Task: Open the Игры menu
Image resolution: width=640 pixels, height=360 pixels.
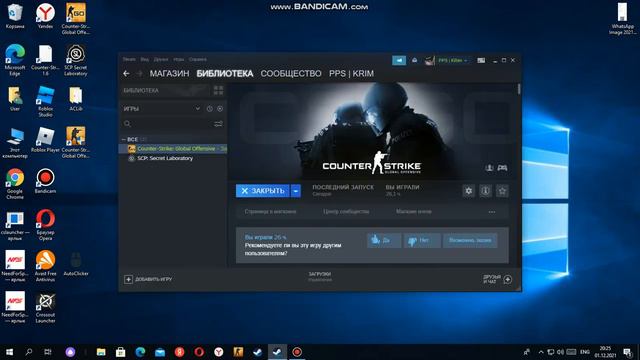Action: (179, 59)
